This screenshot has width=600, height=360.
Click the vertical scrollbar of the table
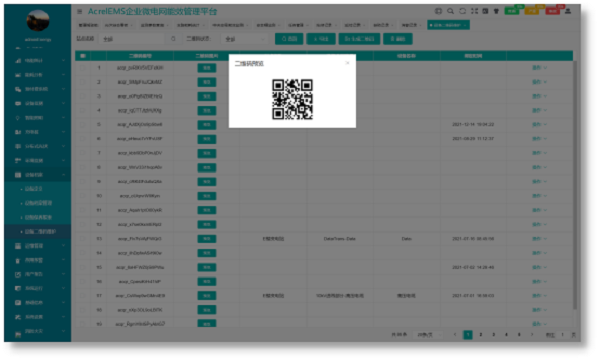tap(574, 184)
